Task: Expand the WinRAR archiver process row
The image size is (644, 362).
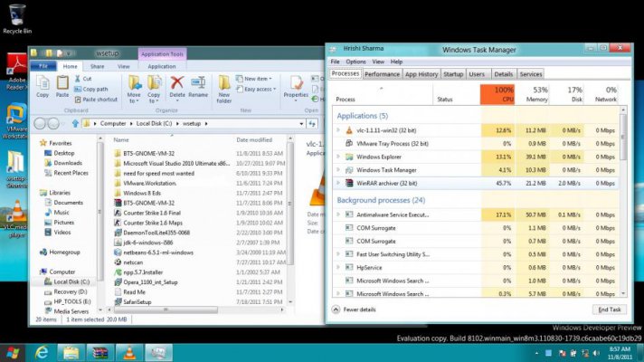Action: click(338, 183)
